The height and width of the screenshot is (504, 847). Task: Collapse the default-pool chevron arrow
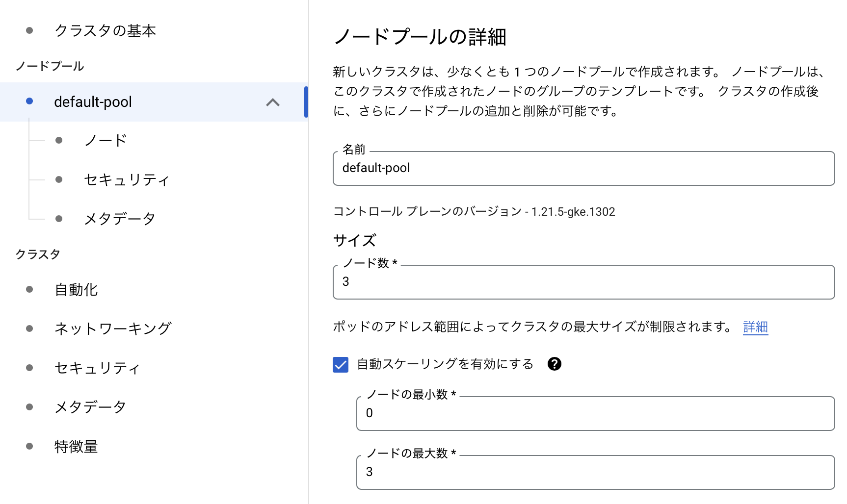point(272,102)
